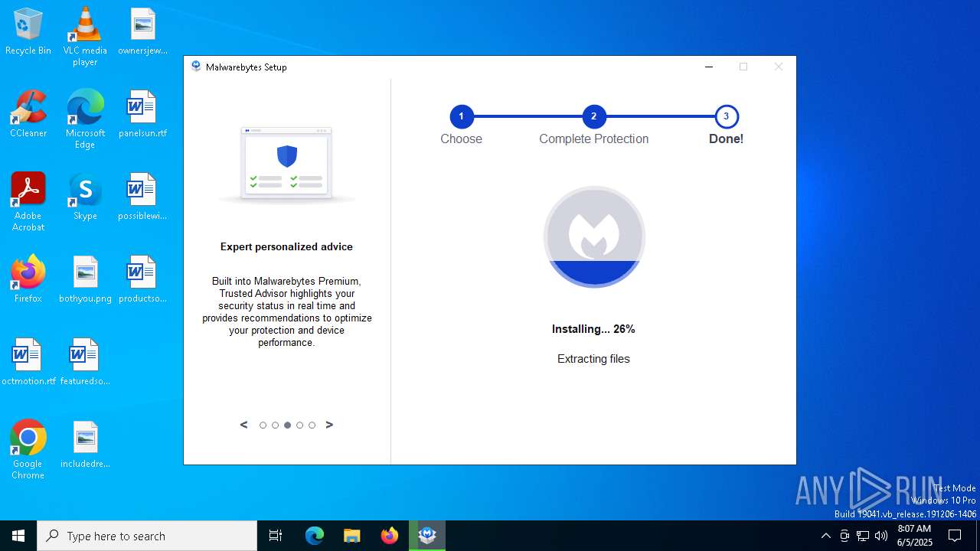Select the possiblewi document icon
The height and width of the screenshot is (551, 980).
point(142,197)
